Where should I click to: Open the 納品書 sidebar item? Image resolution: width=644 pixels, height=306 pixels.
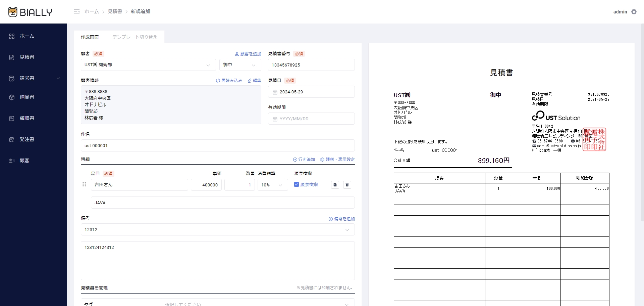pos(27,97)
